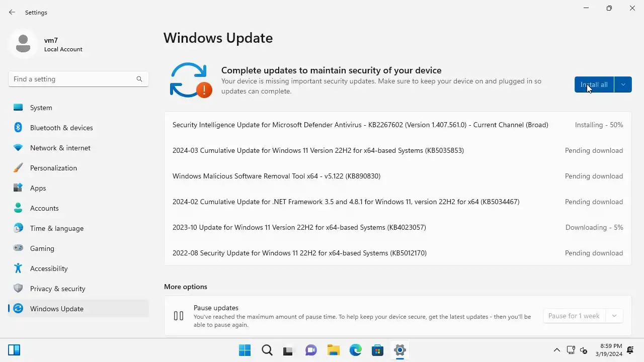Click the Windows Update page title
644x362 pixels.
coord(218,38)
